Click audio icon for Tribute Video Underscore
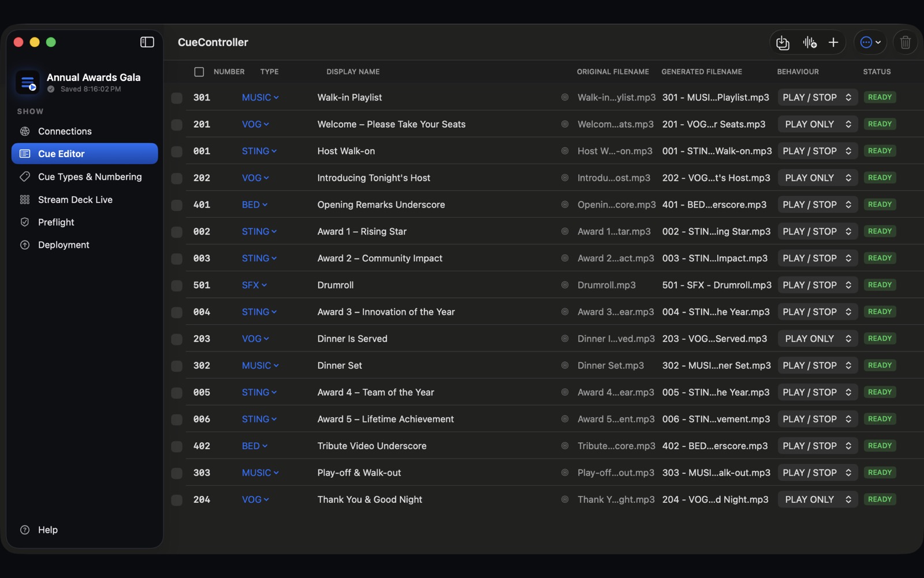924x578 pixels. tap(565, 446)
